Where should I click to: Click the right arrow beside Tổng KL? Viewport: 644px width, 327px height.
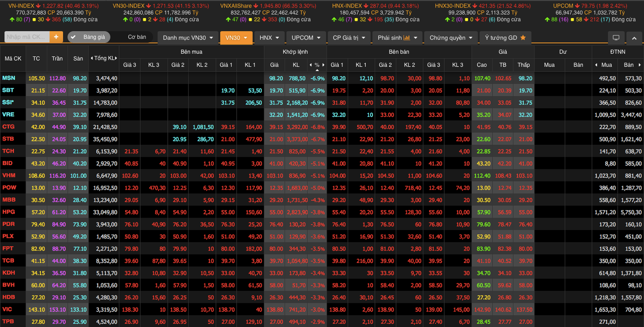[x=116, y=58]
